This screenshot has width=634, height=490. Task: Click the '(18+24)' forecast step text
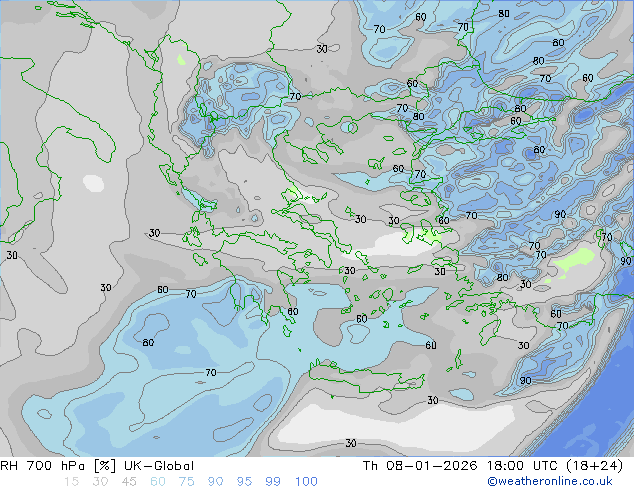[x=594, y=466]
